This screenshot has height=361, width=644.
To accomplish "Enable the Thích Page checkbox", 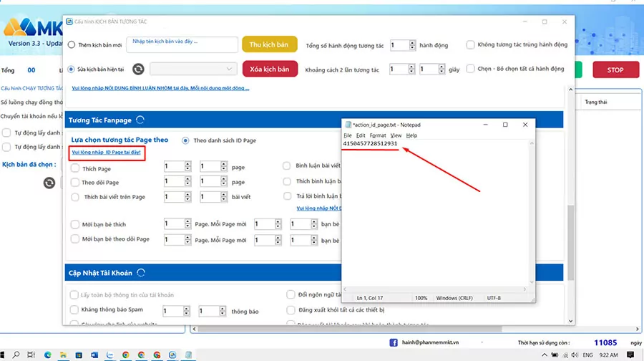I will point(76,168).
